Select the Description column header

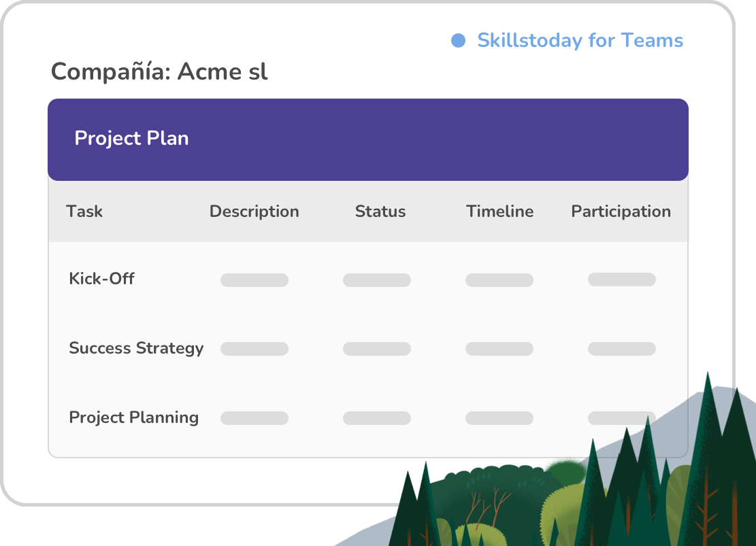254,211
